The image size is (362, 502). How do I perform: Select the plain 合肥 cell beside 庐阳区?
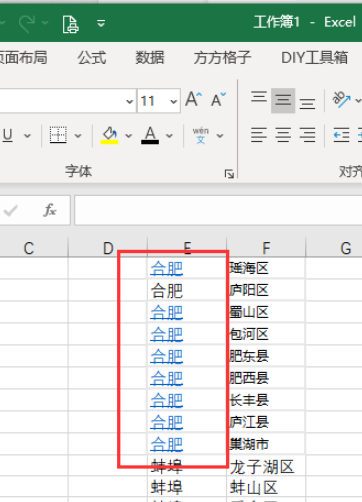click(x=187, y=290)
